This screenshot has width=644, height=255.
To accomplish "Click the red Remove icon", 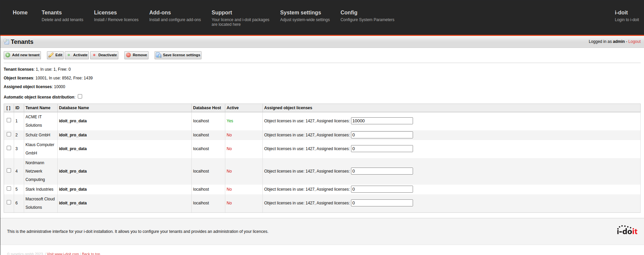I will click(128, 55).
